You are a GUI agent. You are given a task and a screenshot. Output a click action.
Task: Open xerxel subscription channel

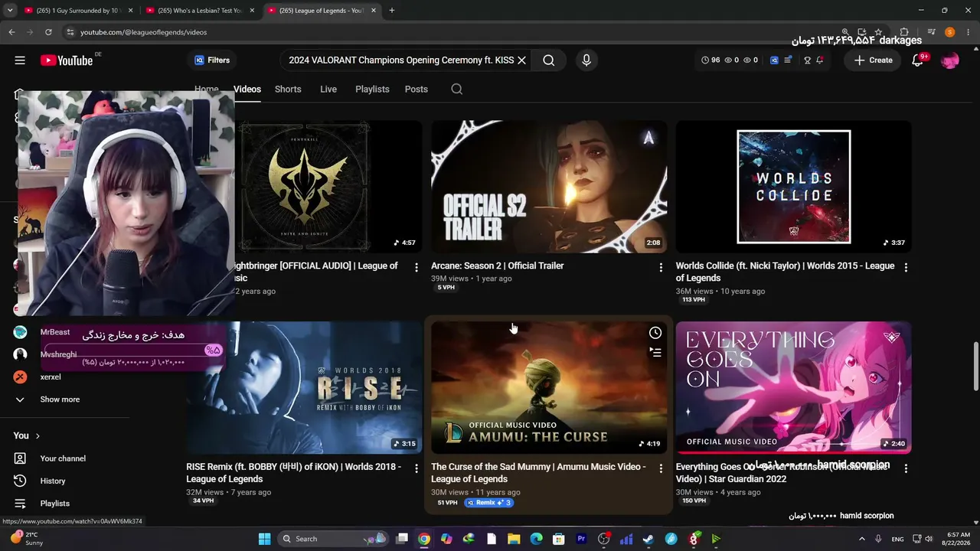pyautogui.click(x=51, y=377)
